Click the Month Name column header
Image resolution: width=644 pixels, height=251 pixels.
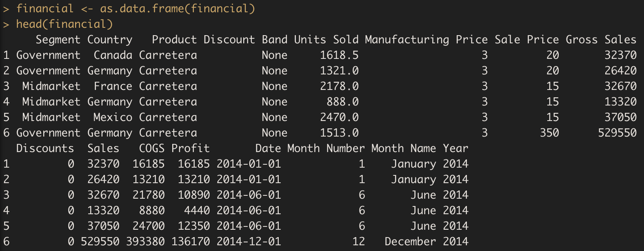(404, 148)
